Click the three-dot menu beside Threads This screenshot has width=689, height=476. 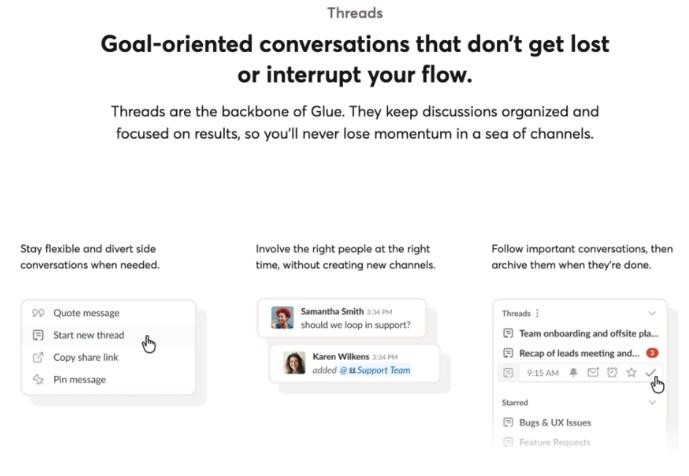coord(538,313)
